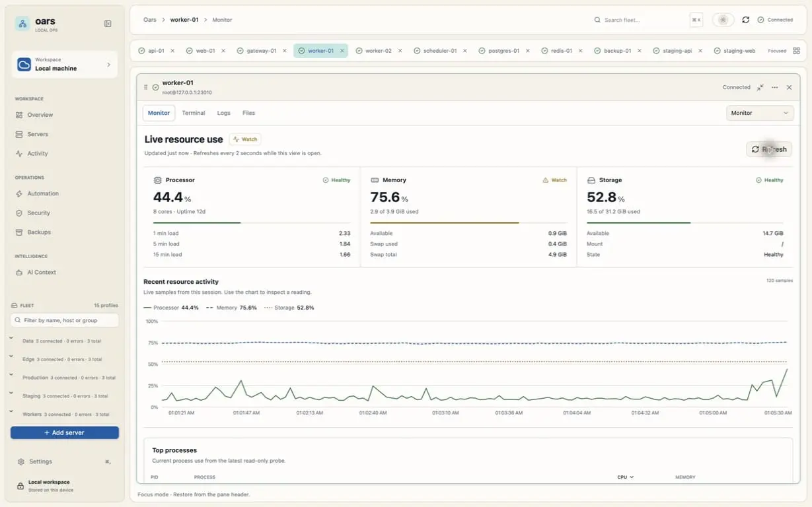This screenshot has width=812, height=507.
Task: Click worker-01 breadcrumb link
Action: click(184, 20)
